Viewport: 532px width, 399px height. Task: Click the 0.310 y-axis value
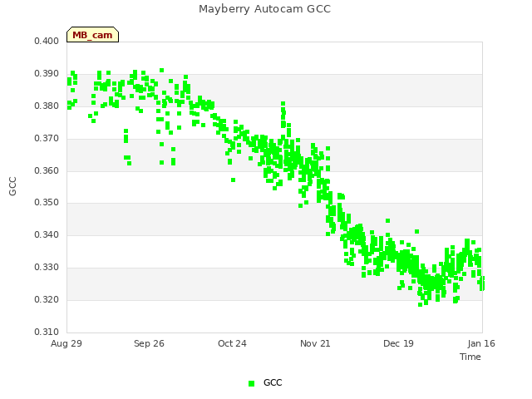coord(47,332)
